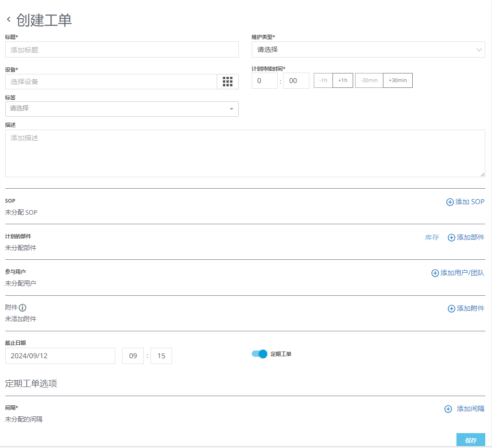Click the 保存 save button

tap(470, 440)
